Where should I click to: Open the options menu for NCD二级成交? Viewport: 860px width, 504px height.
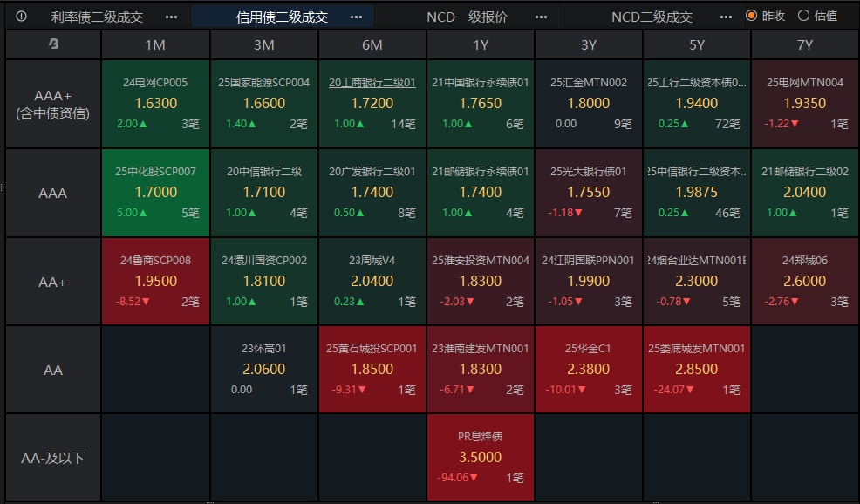[726, 17]
